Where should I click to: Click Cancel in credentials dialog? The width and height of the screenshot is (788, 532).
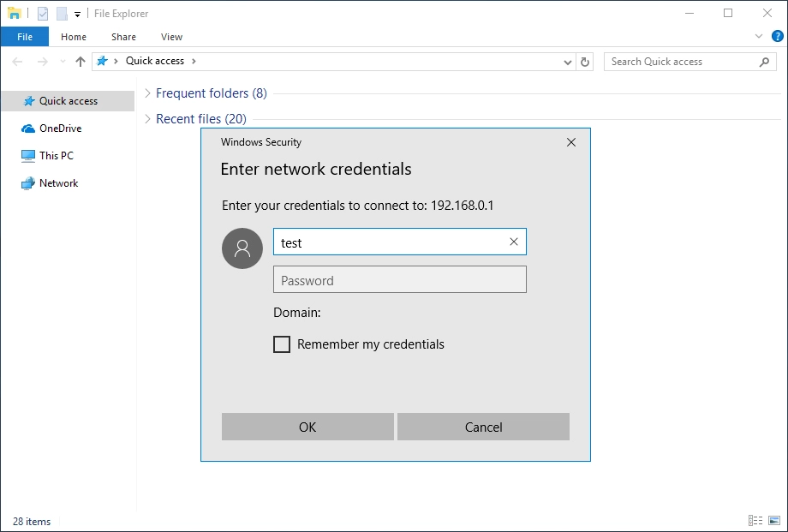click(483, 427)
